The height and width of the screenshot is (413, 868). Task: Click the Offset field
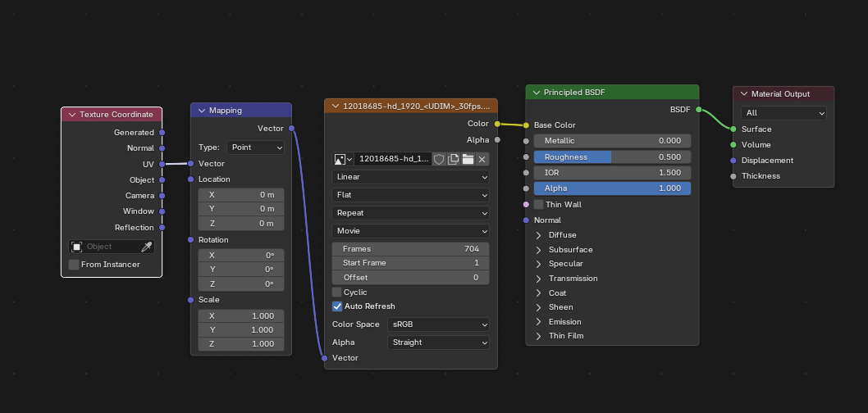[x=410, y=278]
